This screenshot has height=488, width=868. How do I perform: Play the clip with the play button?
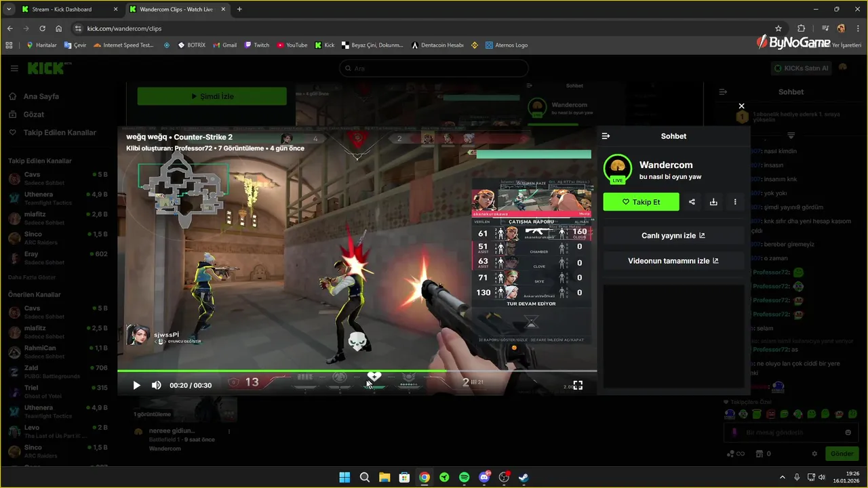click(x=136, y=385)
